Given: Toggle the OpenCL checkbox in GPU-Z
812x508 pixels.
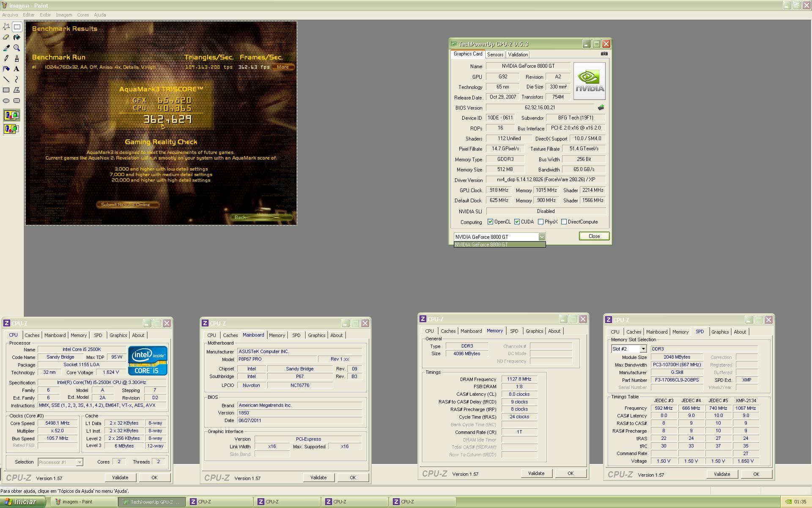Looking at the screenshot, I should 490,222.
